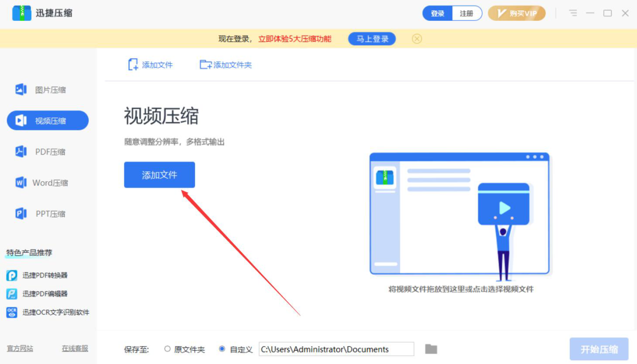The width and height of the screenshot is (637, 364).
Task: Click inside the output path input field
Action: 336,349
